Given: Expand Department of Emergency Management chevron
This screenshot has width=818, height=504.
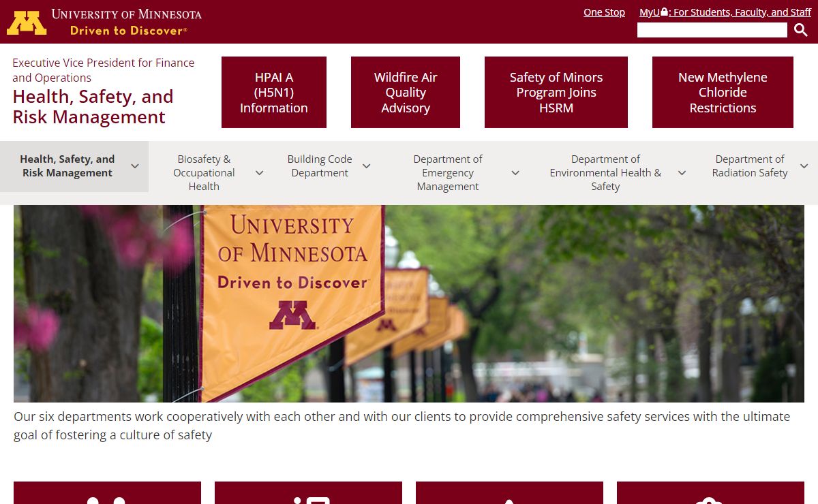Looking at the screenshot, I should [515, 173].
